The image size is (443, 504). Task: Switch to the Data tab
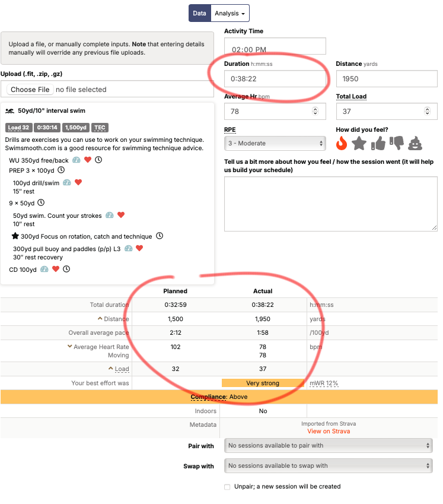tap(199, 13)
